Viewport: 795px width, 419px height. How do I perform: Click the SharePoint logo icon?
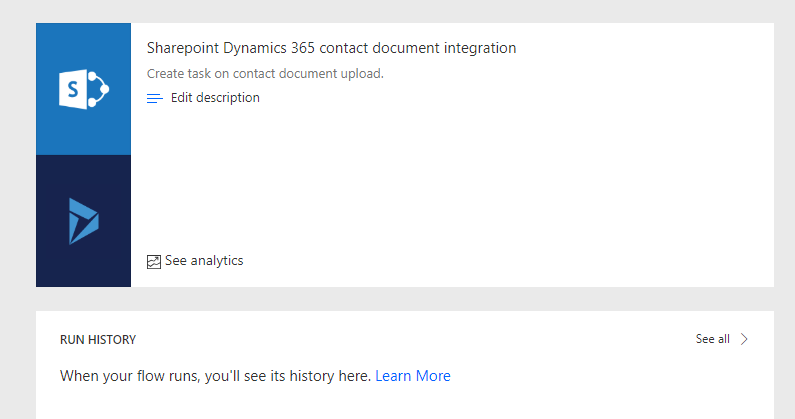tap(83, 90)
